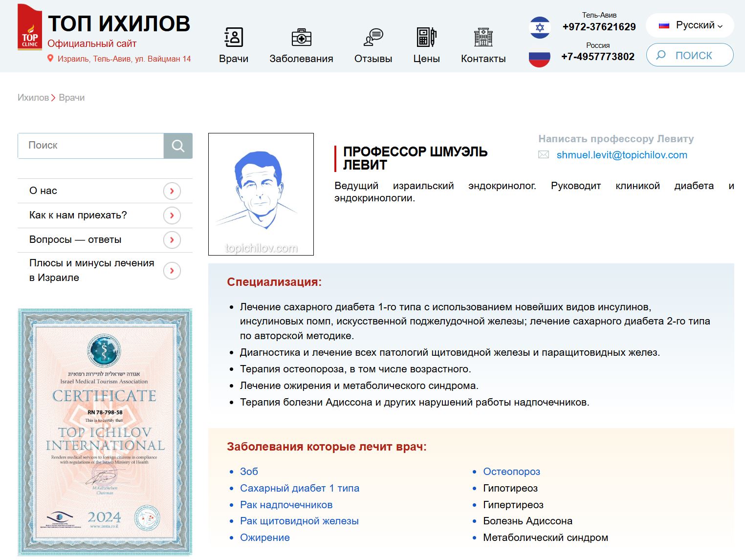This screenshot has width=745, height=560.
Task: Click the arrow circle beside О нас
Action: coord(172,191)
